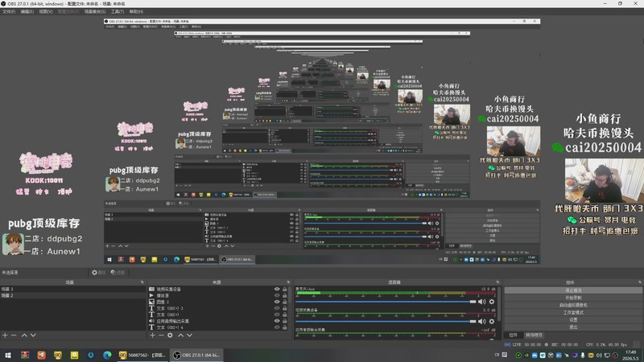Open the Windows Start menu

8,355
